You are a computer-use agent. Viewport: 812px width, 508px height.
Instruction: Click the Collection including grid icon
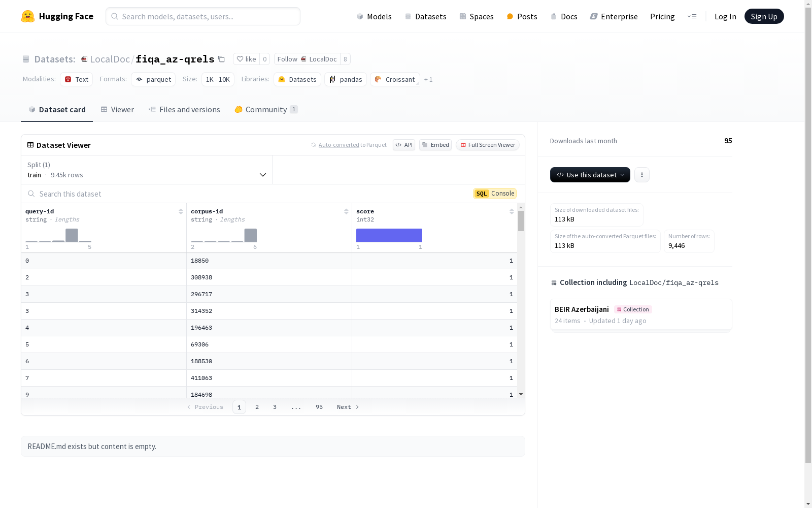(554, 283)
